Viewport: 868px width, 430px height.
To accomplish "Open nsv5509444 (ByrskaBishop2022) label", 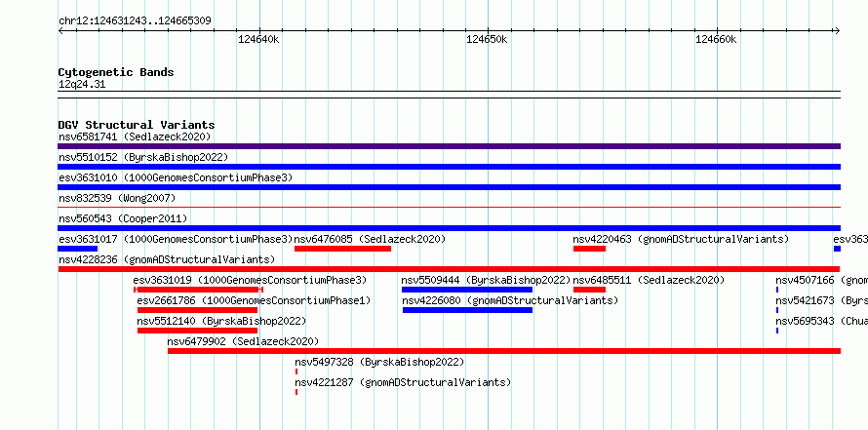I will (x=486, y=280).
